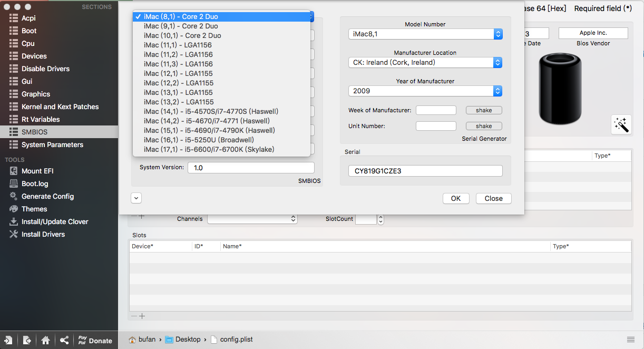Viewport: 644px width, 349px height.
Task: Open the Model Number dropdown
Action: point(425,34)
